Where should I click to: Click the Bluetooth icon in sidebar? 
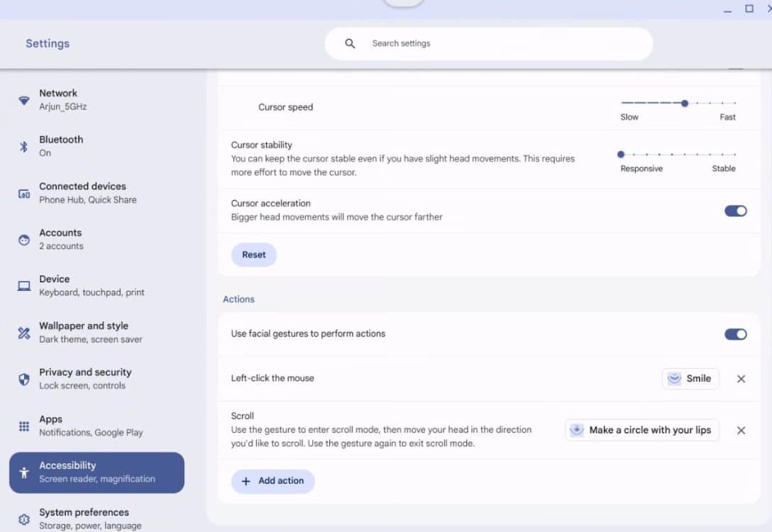(24, 146)
